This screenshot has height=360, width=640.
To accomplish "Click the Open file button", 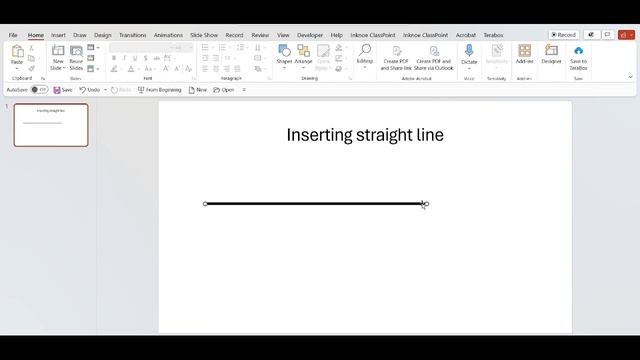I will point(224,90).
